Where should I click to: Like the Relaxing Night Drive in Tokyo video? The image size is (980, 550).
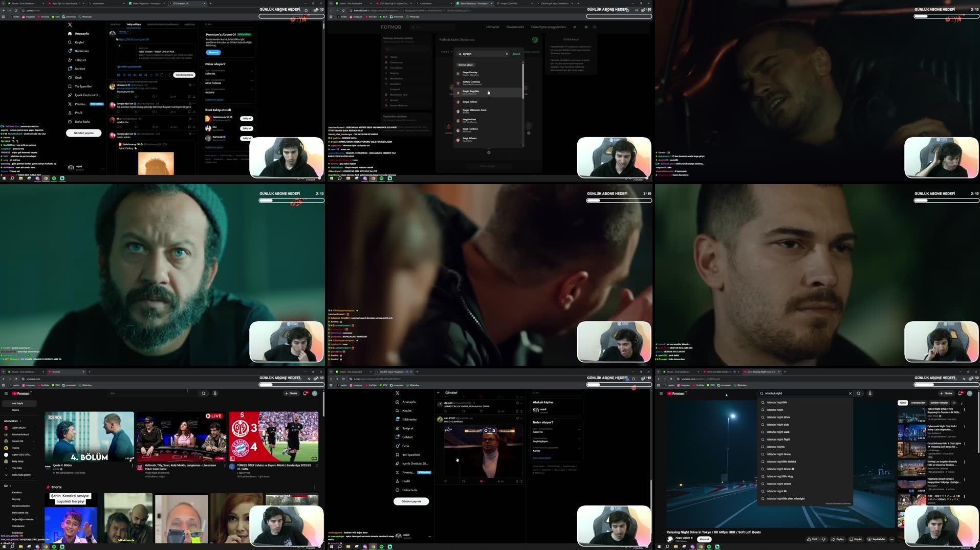(812, 539)
